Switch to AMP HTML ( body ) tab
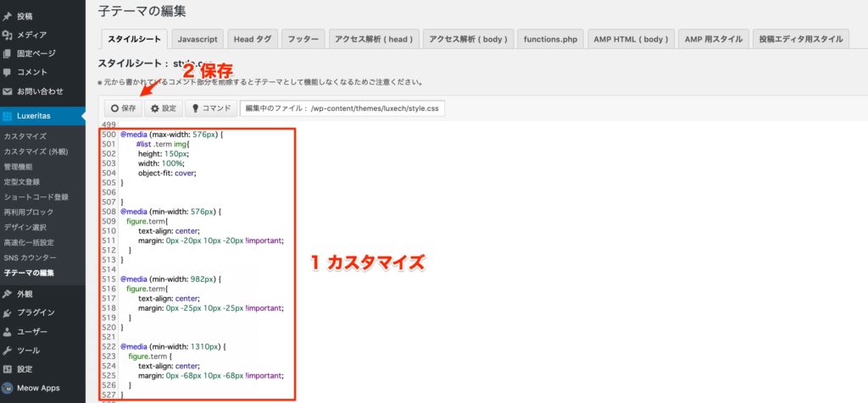Viewport: 868px width, 403px height. (631, 39)
